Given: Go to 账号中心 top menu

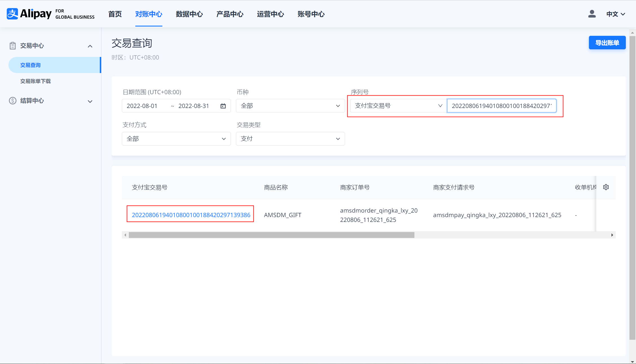Looking at the screenshot, I should (311, 14).
